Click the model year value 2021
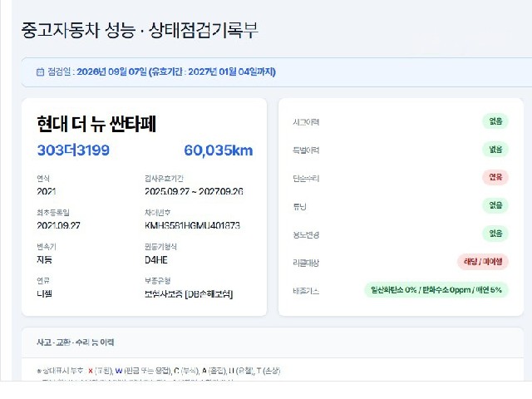The image size is (532, 399). pyautogui.click(x=47, y=191)
